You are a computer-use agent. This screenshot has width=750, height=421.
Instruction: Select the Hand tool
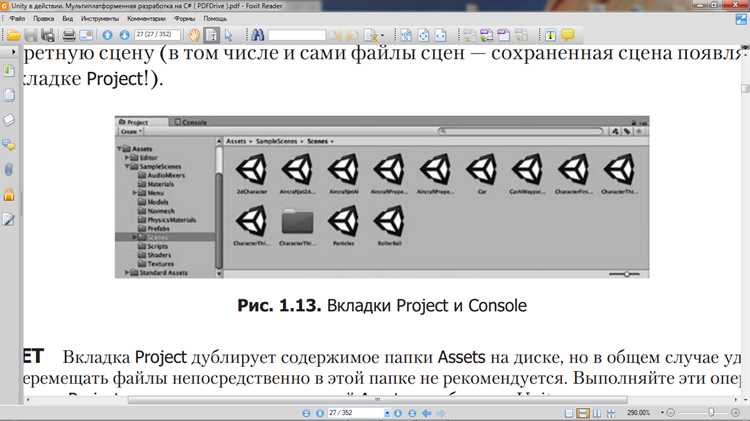tap(194, 35)
